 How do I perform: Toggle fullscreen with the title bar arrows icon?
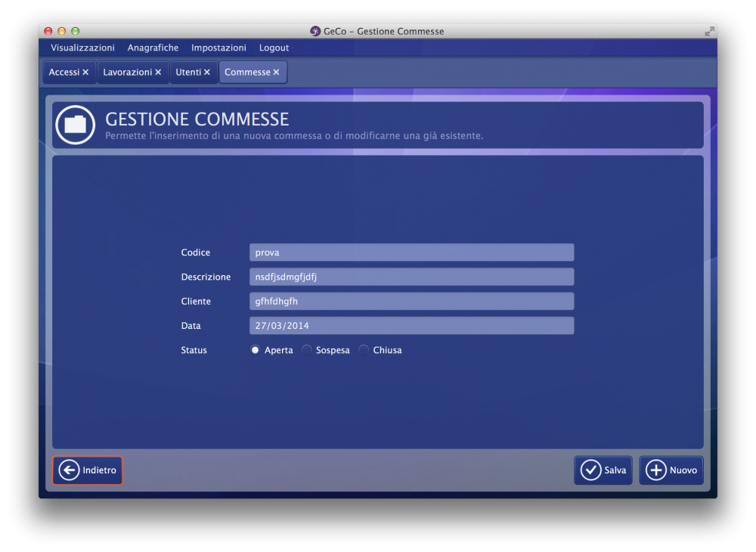pyautogui.click(x=709, y=31)
